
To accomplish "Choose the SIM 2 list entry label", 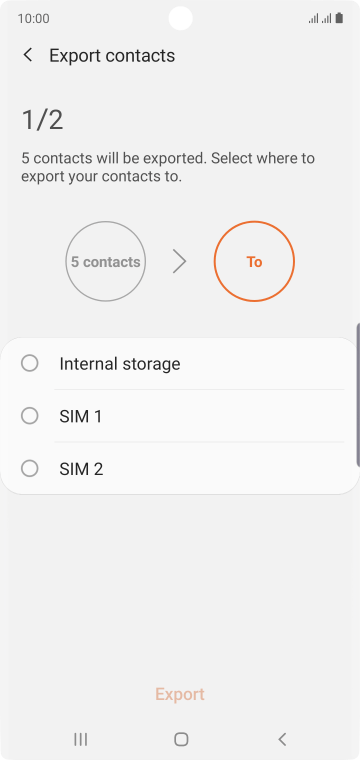I will click(x=81, y=469).
